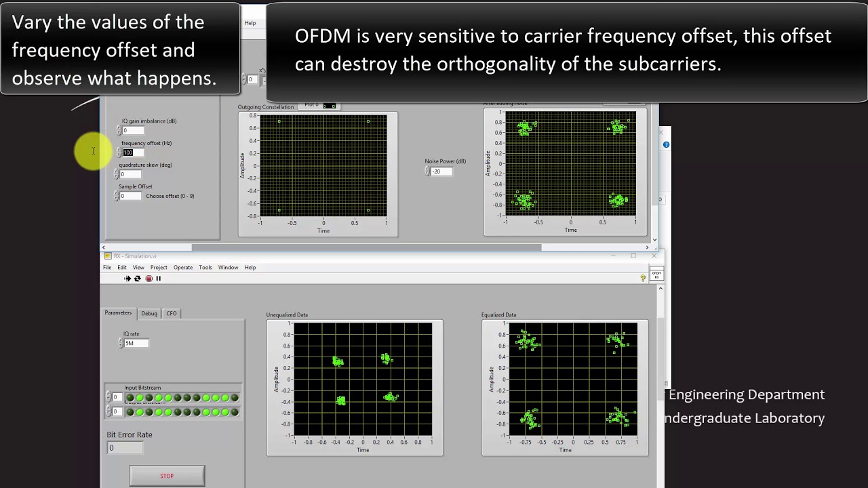Click Input Bitstream array index stepper
Image resolution: width=868 pixels, height=488 pixels.
pos(108,397)
